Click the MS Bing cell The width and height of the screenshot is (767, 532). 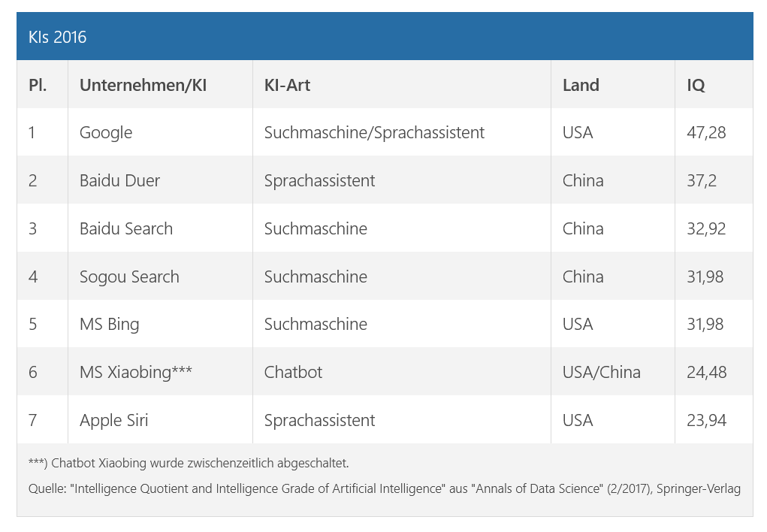click(x=109, y=325)
